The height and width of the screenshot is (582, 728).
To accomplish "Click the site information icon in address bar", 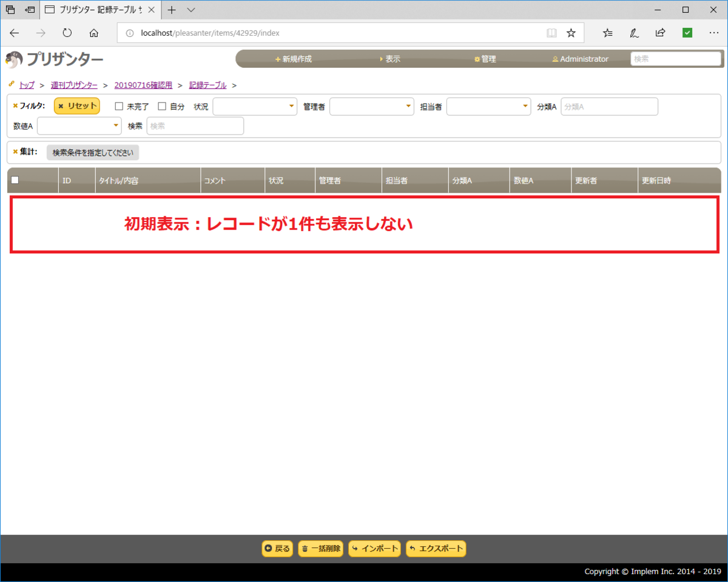I will point(129,33).
